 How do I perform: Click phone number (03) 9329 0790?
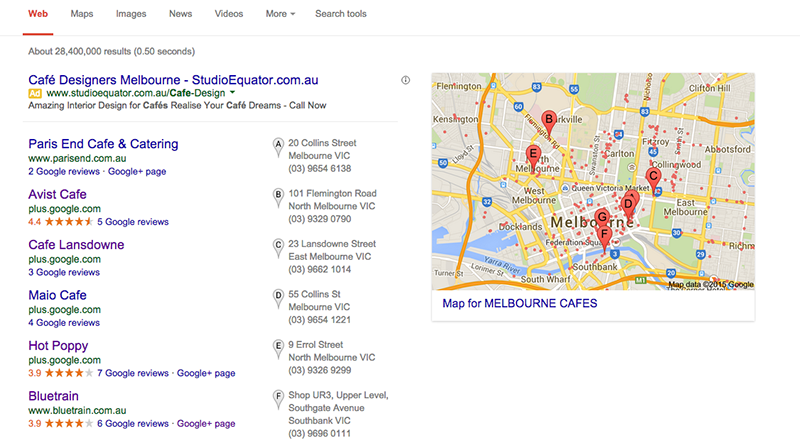pos(319,219)
